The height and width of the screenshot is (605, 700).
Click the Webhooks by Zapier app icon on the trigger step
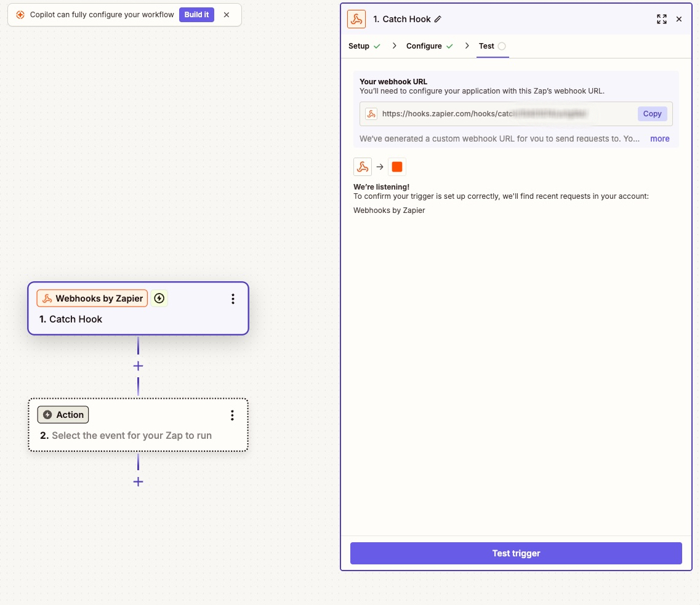click(47, 298)
